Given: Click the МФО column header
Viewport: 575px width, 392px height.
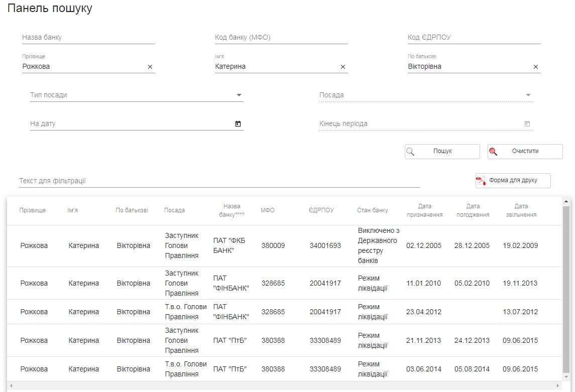Looking at the screenshot, I should (268, 210).
